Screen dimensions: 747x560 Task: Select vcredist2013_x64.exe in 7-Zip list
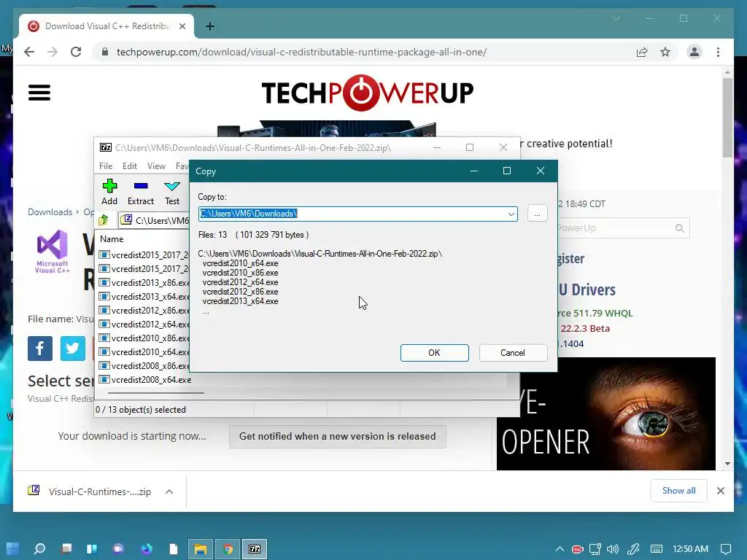pyautogui.click(x=144, y=297)
